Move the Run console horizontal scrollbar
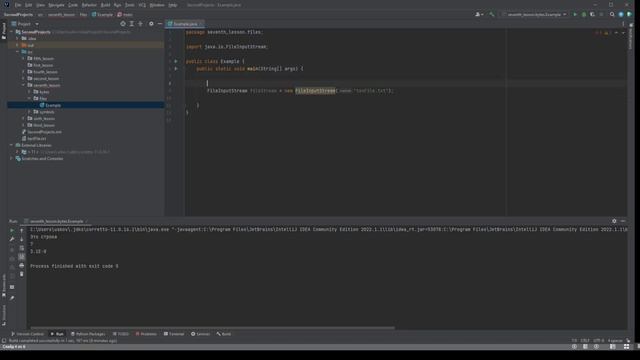The width and height of the screenshot is (640, 360). pos(212,327)
